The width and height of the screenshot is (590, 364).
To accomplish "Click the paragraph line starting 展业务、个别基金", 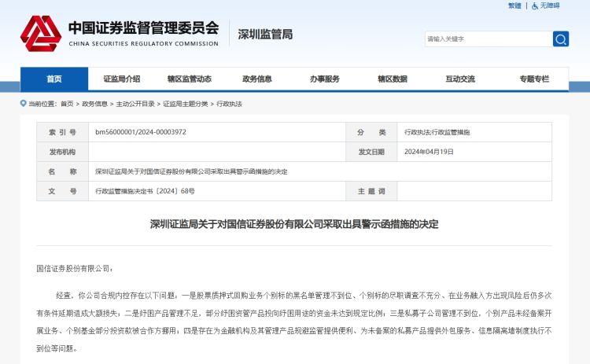I will coord(294,331).
